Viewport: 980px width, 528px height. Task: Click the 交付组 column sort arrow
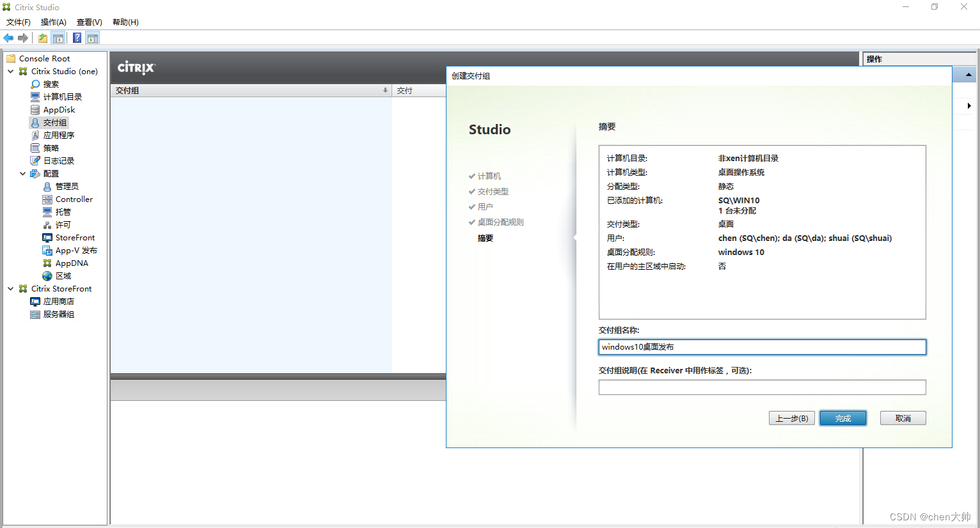[385, 90]
